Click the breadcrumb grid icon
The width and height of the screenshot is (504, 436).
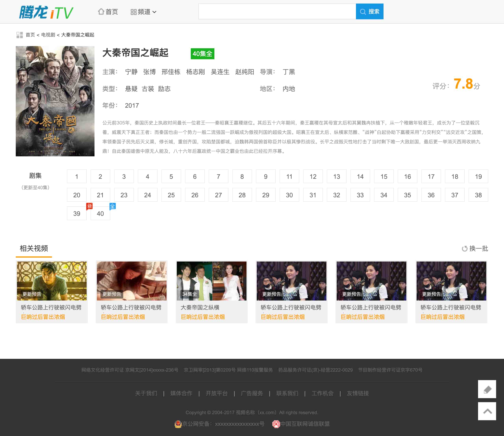19,35
